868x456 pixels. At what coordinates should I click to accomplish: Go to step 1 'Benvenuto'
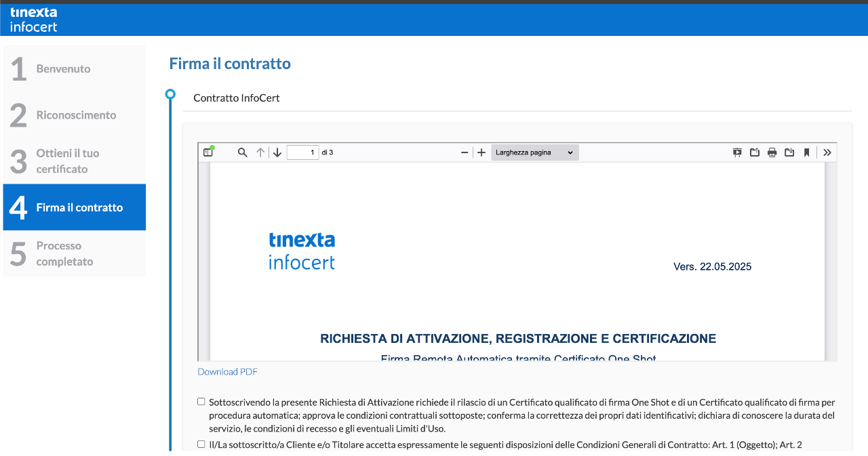click(74, 69)
